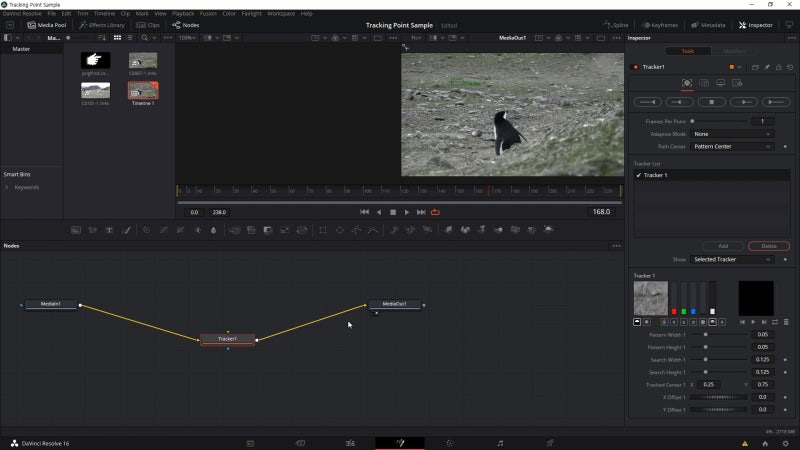Add a Blur node water drop icon
Screen dimensions: 800x450
(x=213, y=230)
